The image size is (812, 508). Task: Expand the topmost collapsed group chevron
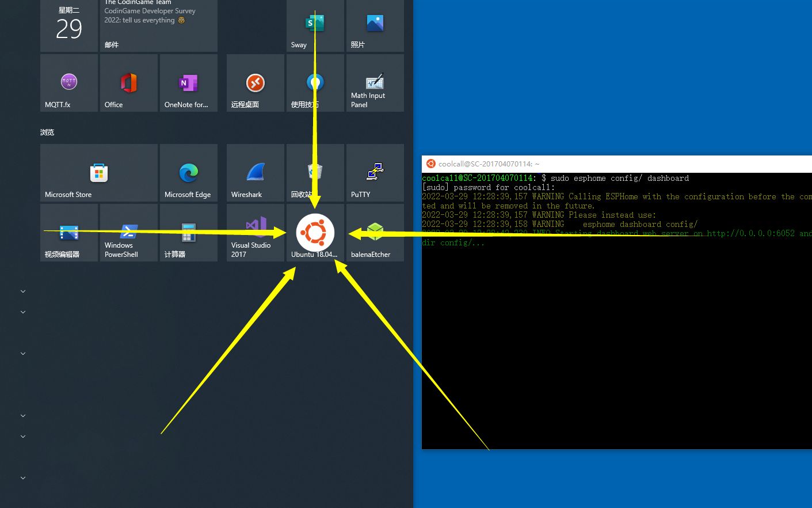(22, 291)
